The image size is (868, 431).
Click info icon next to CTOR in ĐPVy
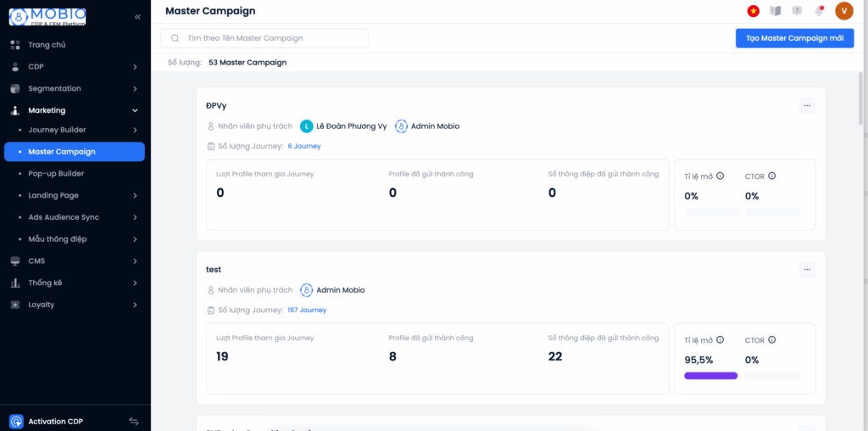pyautogui.click(x=772, y=176)
